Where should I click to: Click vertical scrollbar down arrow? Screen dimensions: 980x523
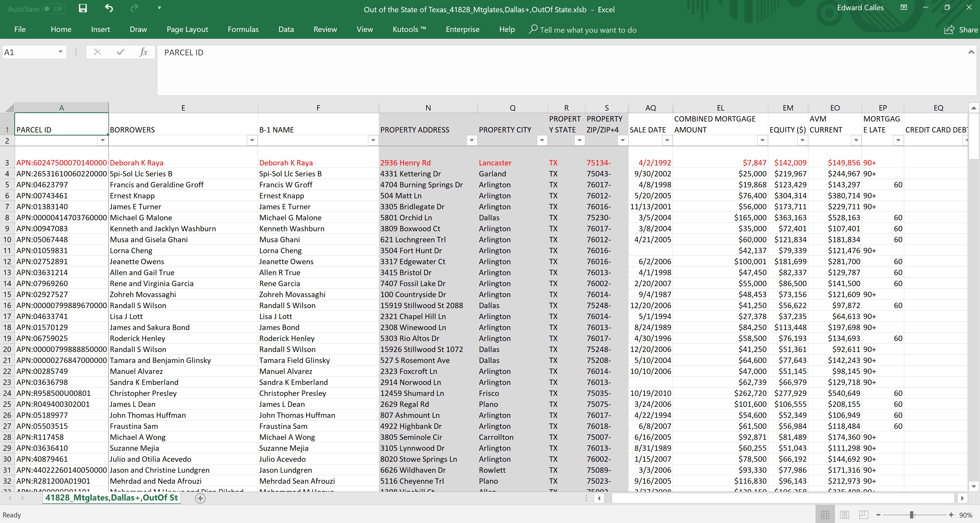coord(974,486)
